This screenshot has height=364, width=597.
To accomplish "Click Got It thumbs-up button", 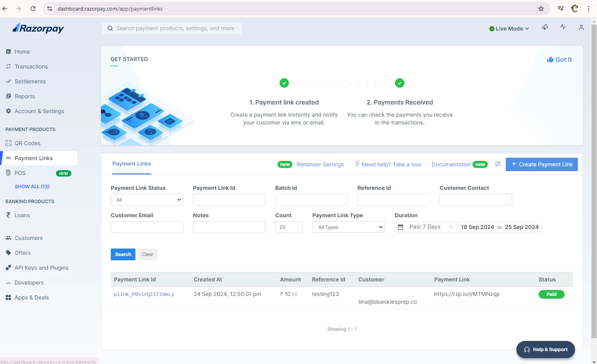I will coord(559,59).
